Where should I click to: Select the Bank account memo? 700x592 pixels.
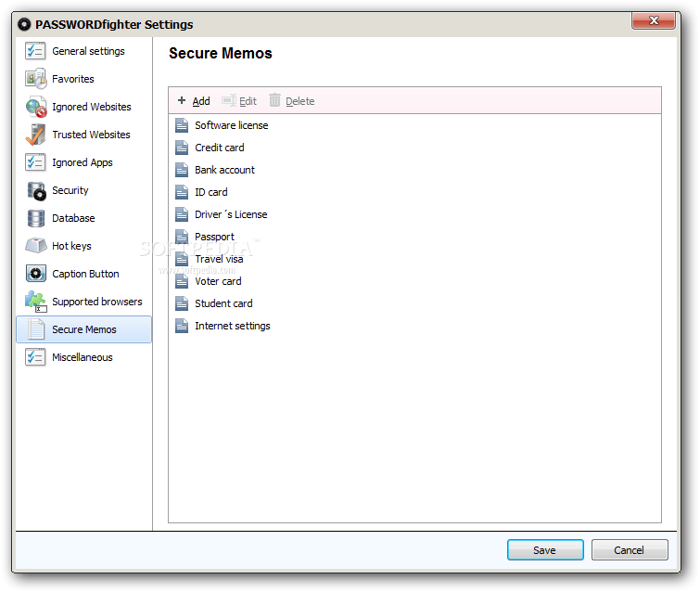coord(224,170)
